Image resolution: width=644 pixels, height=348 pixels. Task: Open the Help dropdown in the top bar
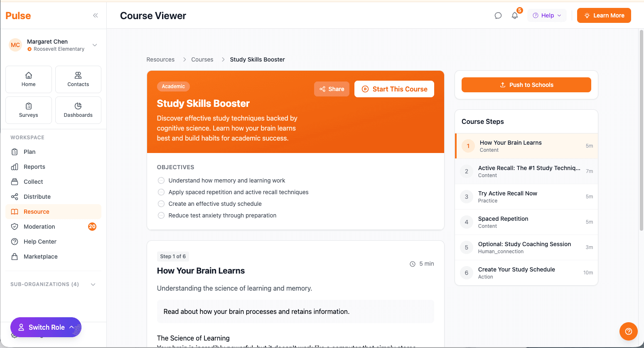coord(547,15)
